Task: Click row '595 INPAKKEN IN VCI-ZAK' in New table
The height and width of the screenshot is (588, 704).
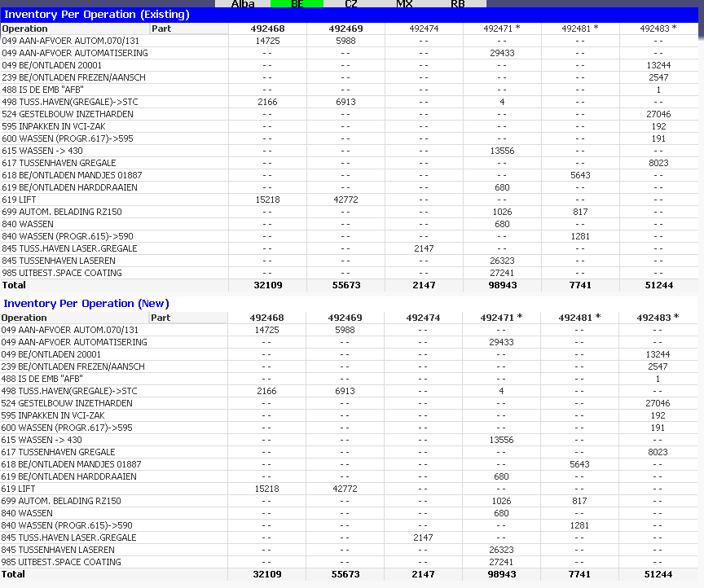Action: [349, 415]
